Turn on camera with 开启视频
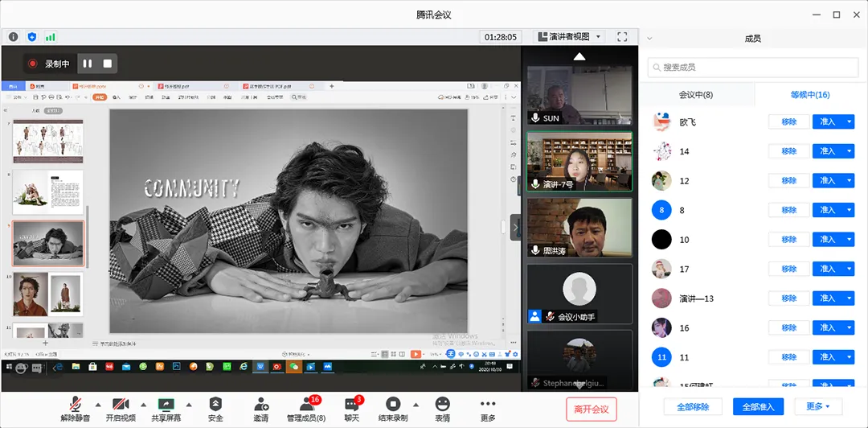 (x=121, y=409)
